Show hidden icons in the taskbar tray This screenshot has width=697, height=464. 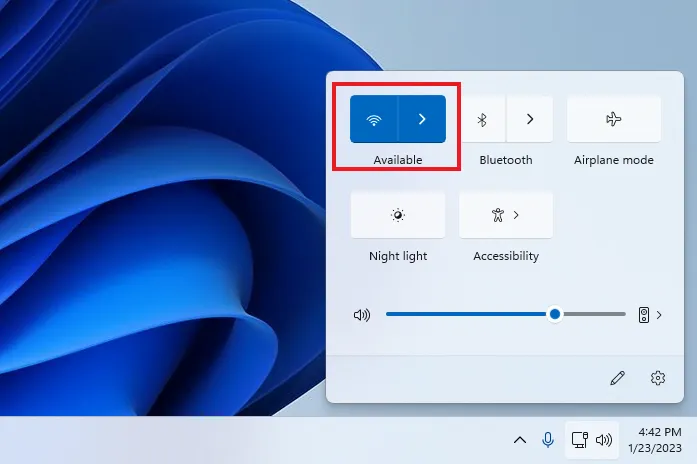point(520,440)
